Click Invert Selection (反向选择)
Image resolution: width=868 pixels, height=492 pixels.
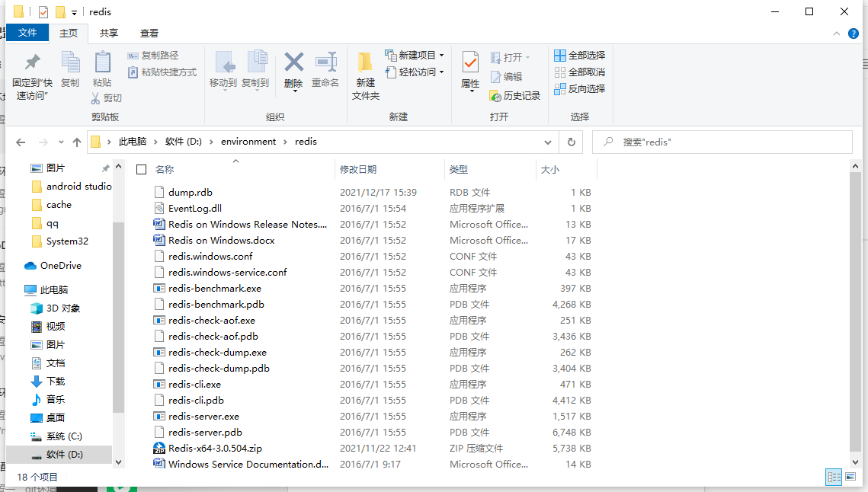[580, 88]
